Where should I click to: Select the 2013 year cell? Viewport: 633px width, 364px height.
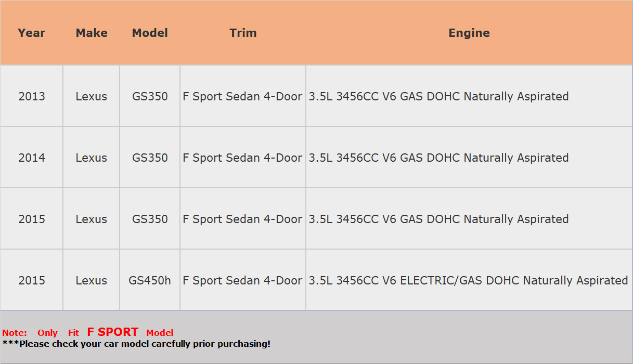pos(32,96)
